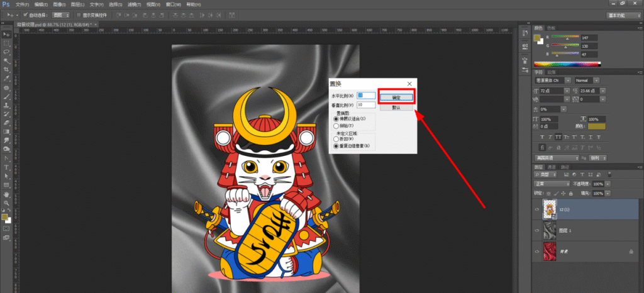Toggle the 自动选择 checkbox
The height and width of the screenshot is (293, 644).
pyautogui.click(x=25, y=15)
